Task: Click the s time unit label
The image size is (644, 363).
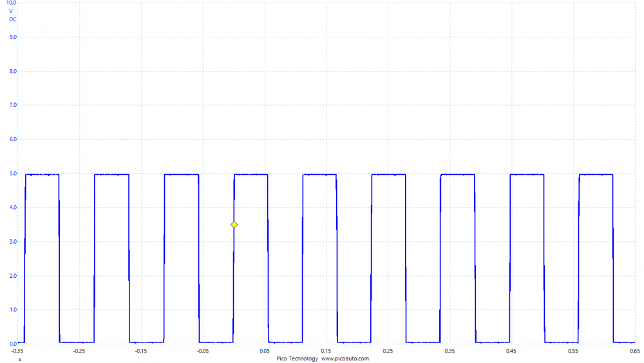Action: (19, 359)
